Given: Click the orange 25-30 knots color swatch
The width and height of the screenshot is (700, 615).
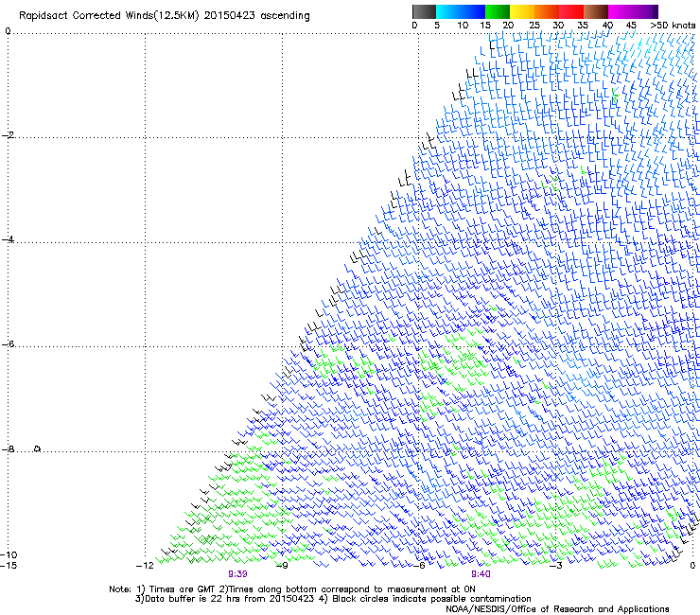Looking at the screenshot, I should coord(547,11).
